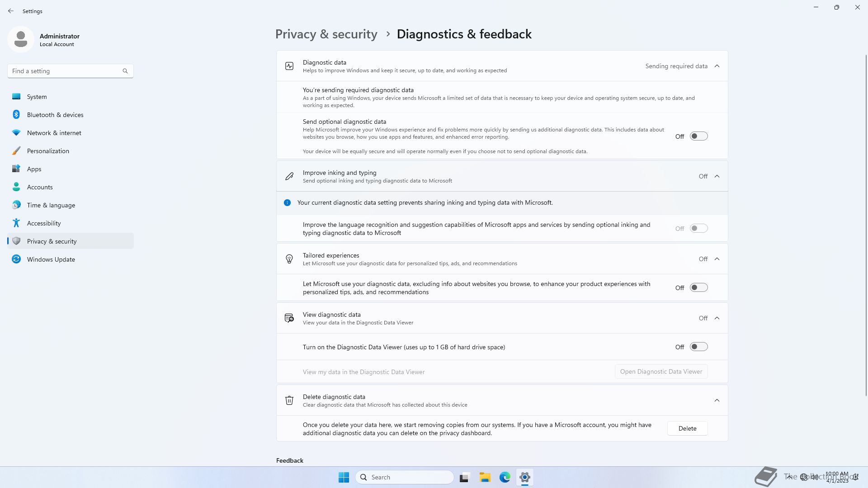Click the Improve inking pen icon
Image resolution: width=868 pixels, height=488 pixels.
[x=289, y=177]
